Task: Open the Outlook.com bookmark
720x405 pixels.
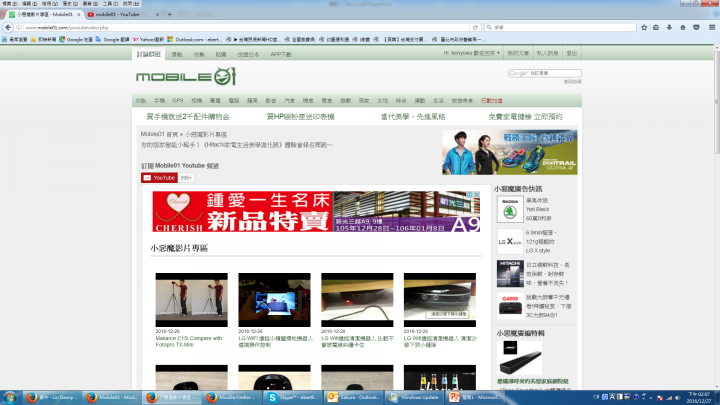Action: click(194, 39)
